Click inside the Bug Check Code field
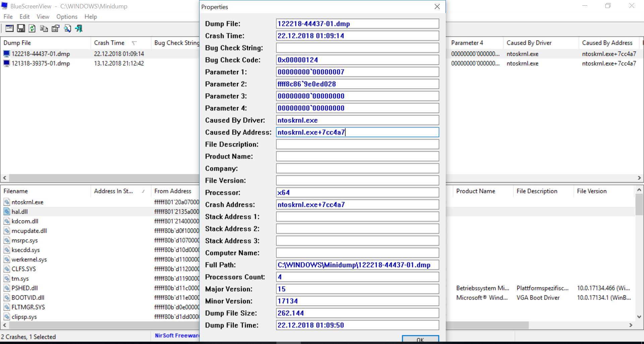Viewport: 644px width, 344px height. 357,60
